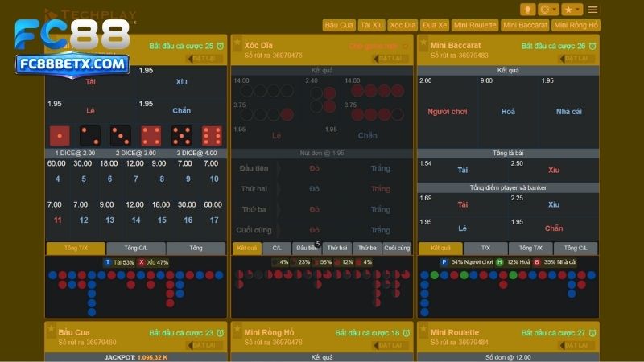Bet on the six-pip dice face
This screenshot has width=644, height=362.
click(212, 136)
